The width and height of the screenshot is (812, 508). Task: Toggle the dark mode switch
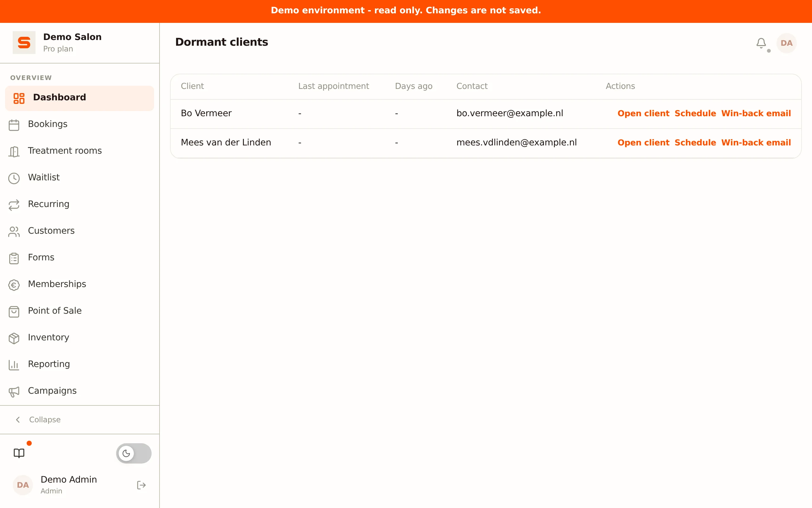click(134, 453)
